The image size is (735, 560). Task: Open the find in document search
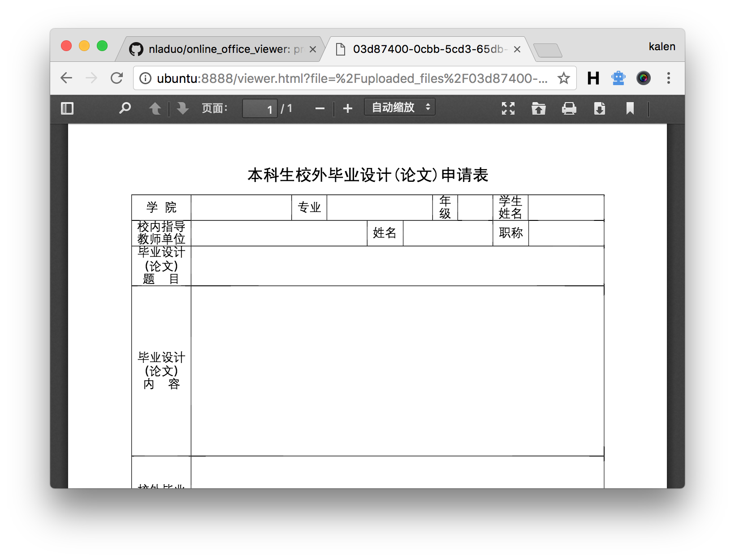125,108
